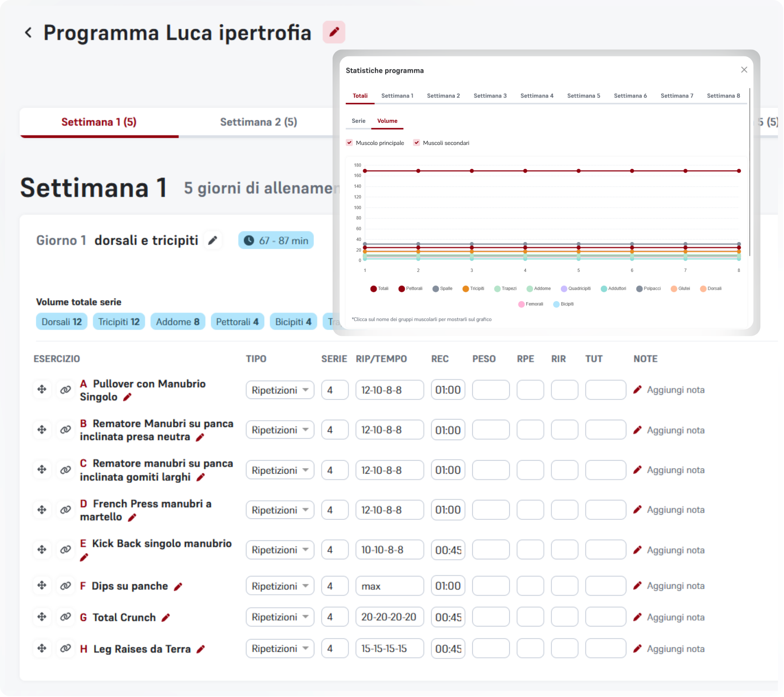Expand the Ripetizioni dropdown for Total Crunch
Screen dimensions: 784x697
[280, 617]
